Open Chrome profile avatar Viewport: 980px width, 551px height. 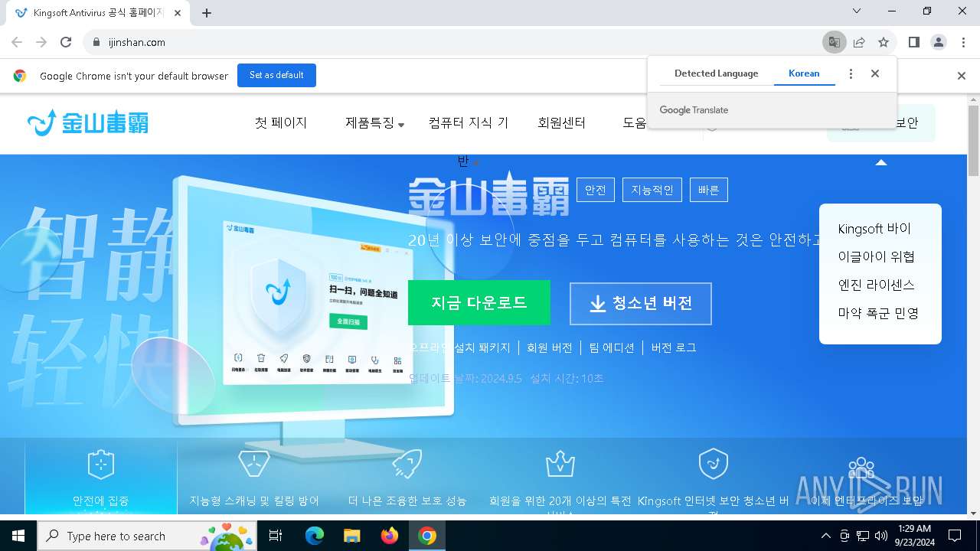pyautogui.click(x=939, y=42)
